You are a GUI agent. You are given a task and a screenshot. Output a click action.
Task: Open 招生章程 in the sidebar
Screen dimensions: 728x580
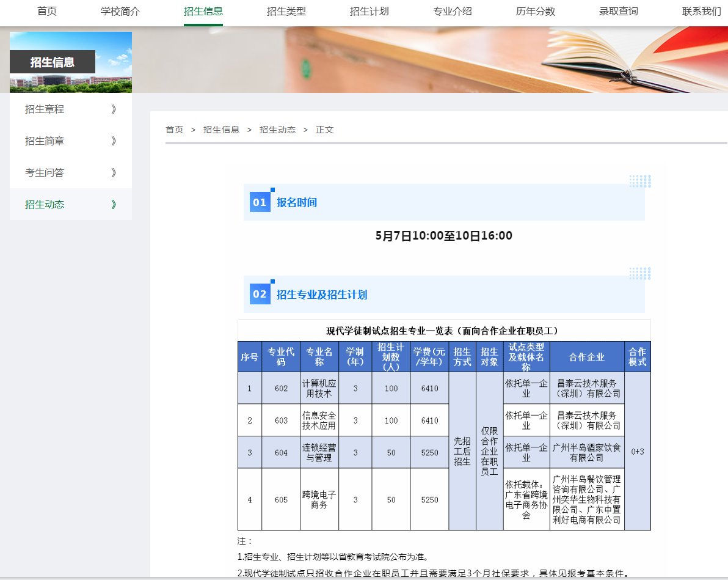point(45,109)
